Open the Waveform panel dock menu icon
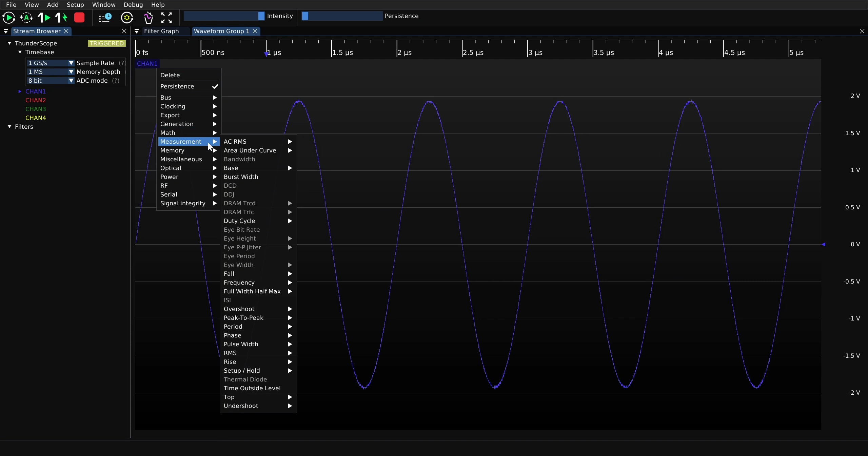This screenshot has height=456, width=868. coord(137,31)
